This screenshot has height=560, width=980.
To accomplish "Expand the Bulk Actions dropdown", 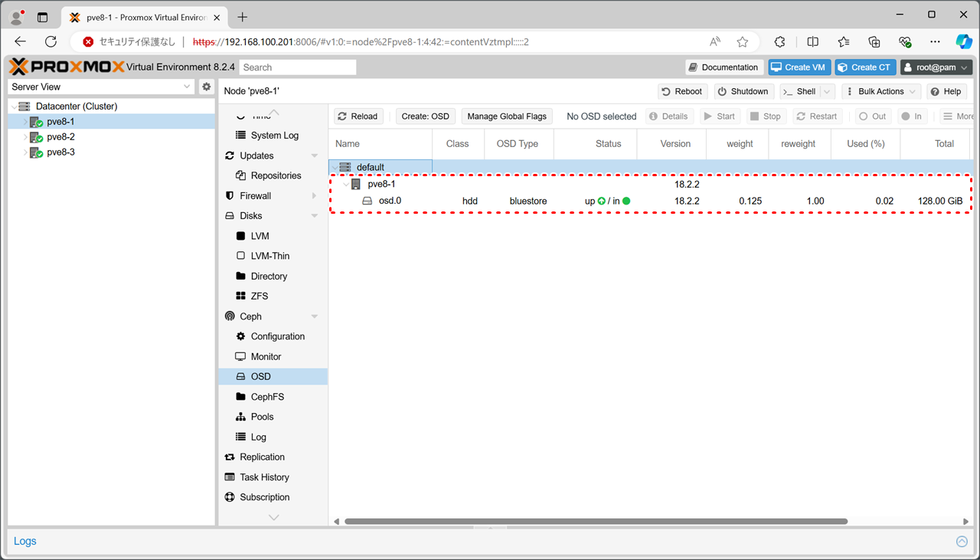I will pyautogui.click(x=880, y=91).
